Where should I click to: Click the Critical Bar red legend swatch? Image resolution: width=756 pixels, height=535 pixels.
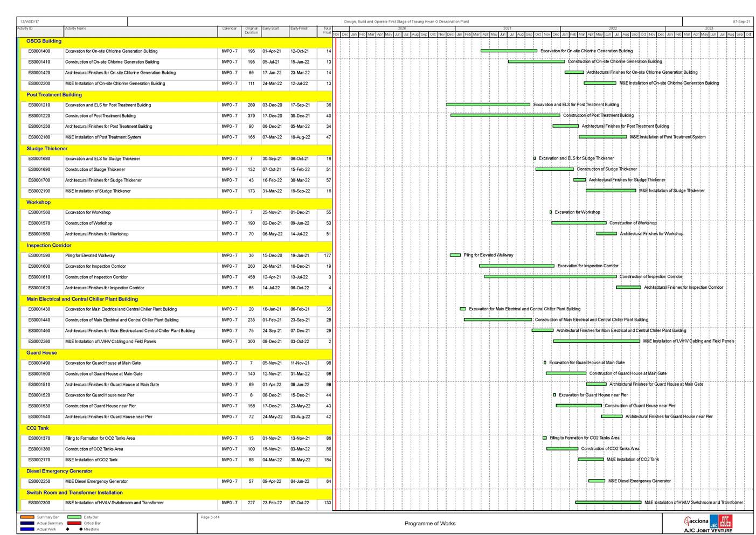[x=74, y=523]
